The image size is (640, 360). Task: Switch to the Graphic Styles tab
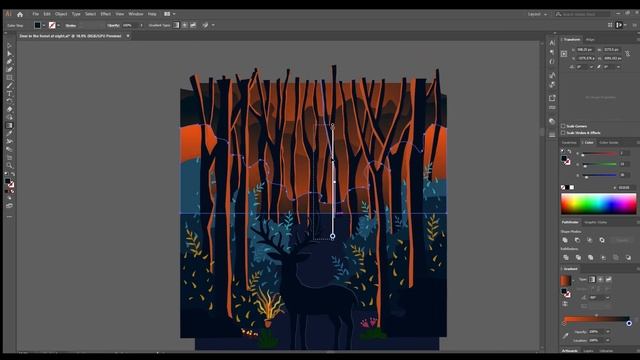595,222
